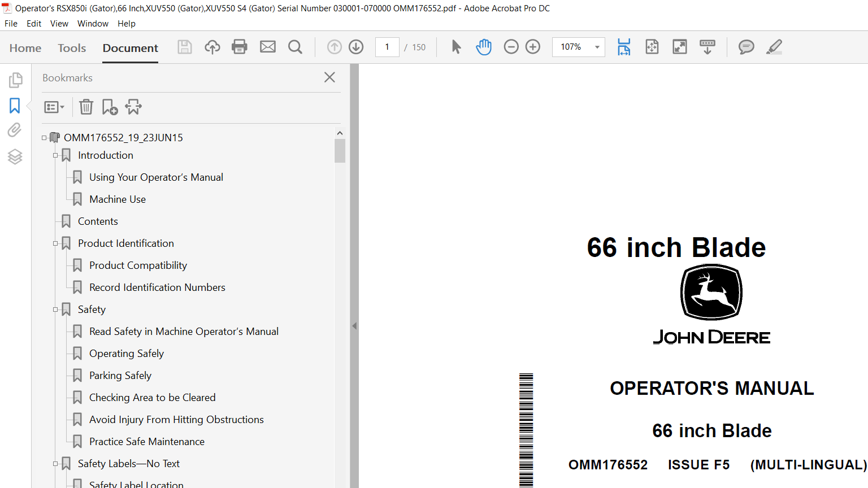Image resolution: width=868 pixels, height=488 pixels.
Task: Select Product Identification bookmark label
Action: coord(126,243)
